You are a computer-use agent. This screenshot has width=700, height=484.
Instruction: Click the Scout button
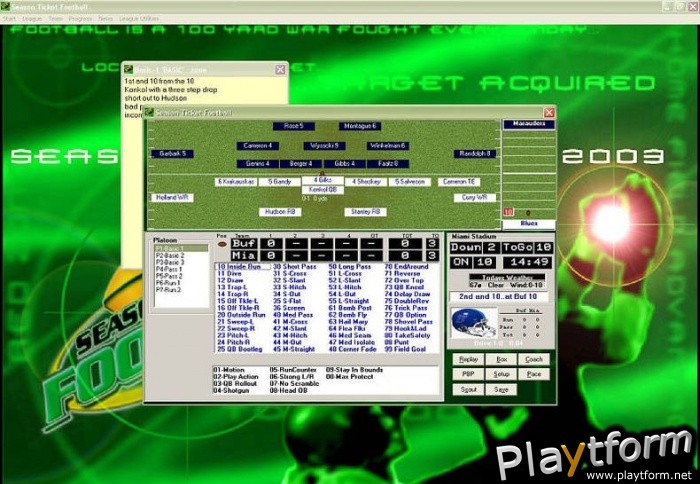pos(468,389)
